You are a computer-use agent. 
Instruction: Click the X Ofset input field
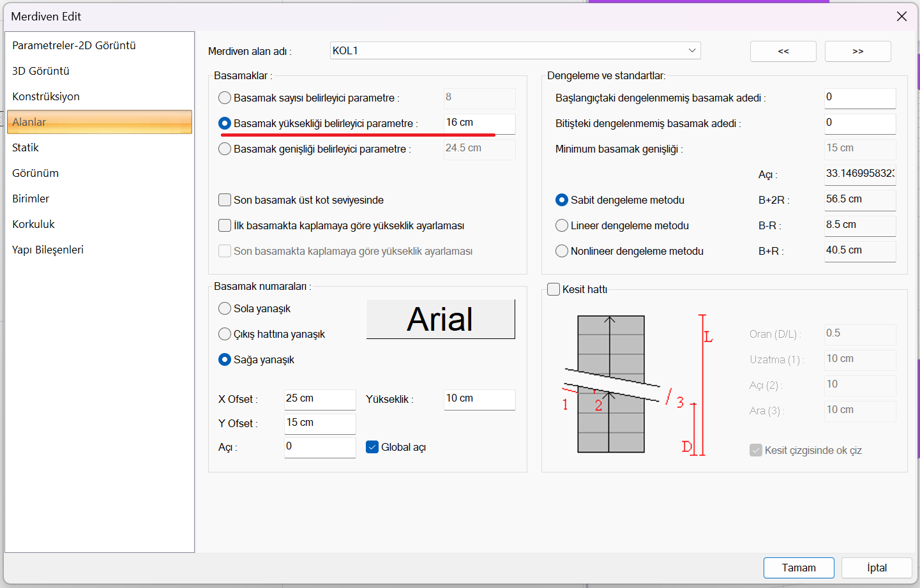319,399
